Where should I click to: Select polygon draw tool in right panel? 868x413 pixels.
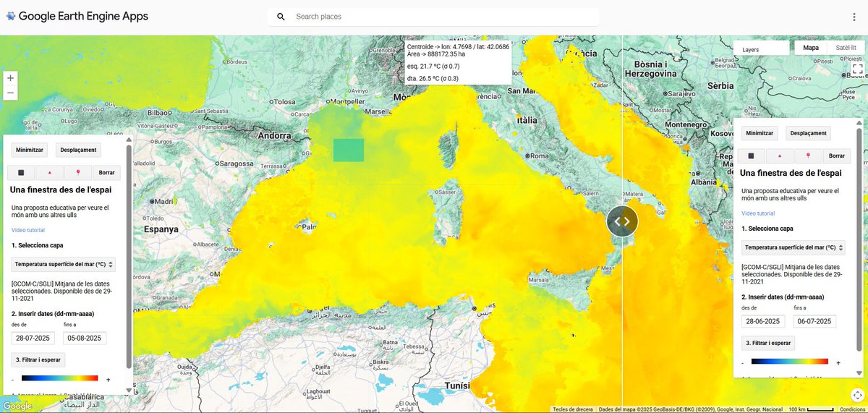[x=779, y=156]
